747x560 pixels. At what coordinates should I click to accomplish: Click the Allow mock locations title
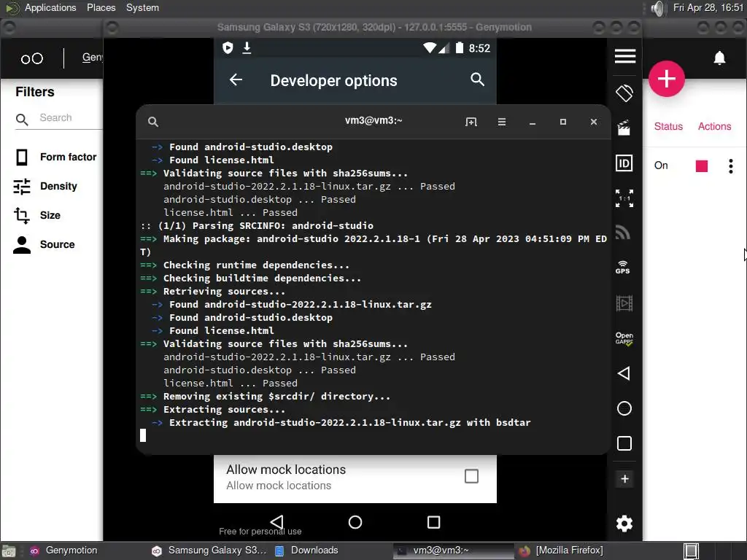click(x=286, y=470)
